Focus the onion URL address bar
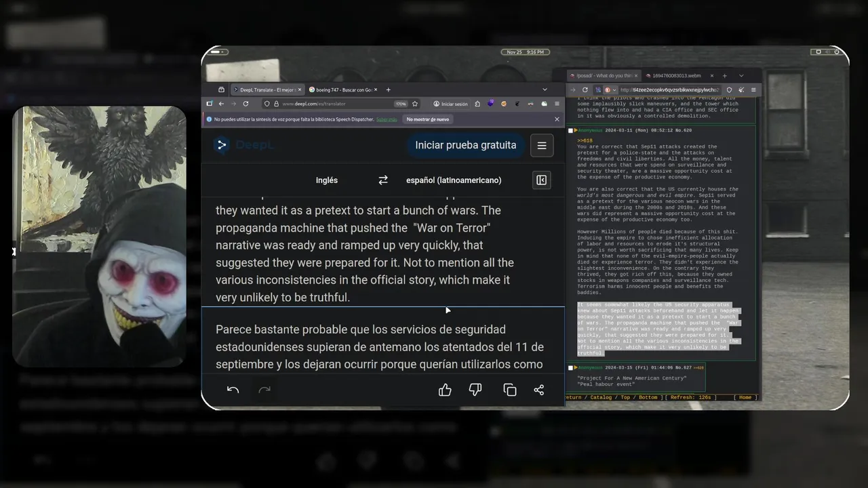This screenshot has height=488, width=868. pos(670,89)
